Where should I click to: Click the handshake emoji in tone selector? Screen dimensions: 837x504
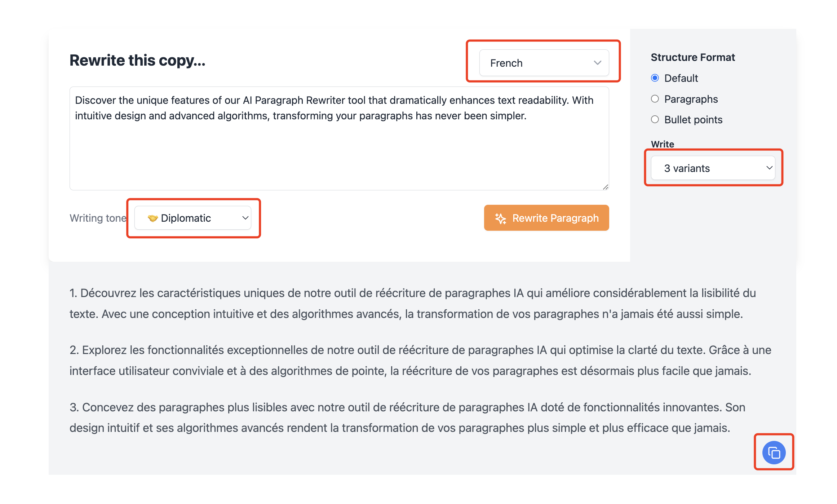pyautogui.click(x=153, y=218)
